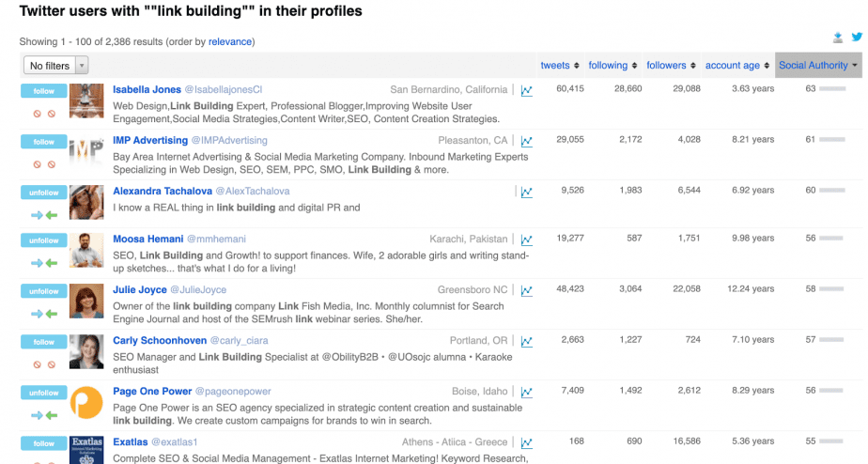This screenshot has width=868, height=464.
Task: Open the @carly_ciara handle link
Action: point(240,341)
